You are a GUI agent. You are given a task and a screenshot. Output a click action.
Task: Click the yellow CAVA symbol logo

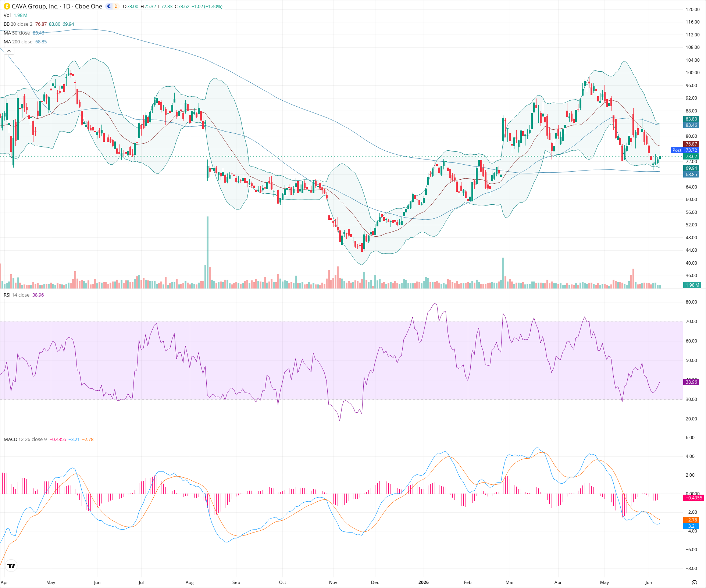coord(7,6)
